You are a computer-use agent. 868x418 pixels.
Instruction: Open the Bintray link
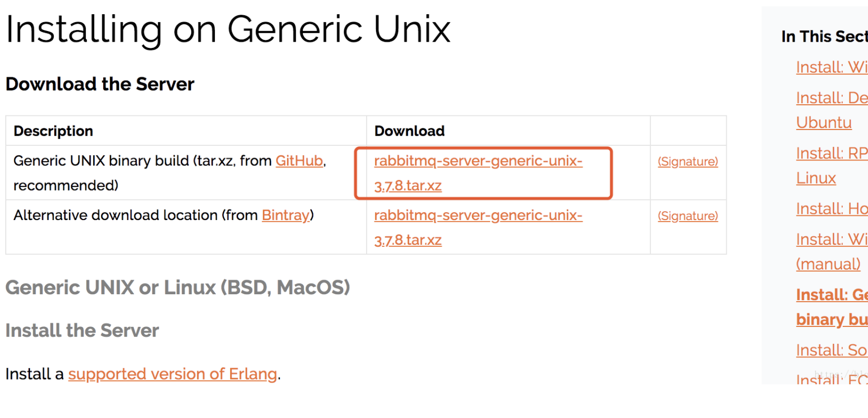tap(285, 215)
